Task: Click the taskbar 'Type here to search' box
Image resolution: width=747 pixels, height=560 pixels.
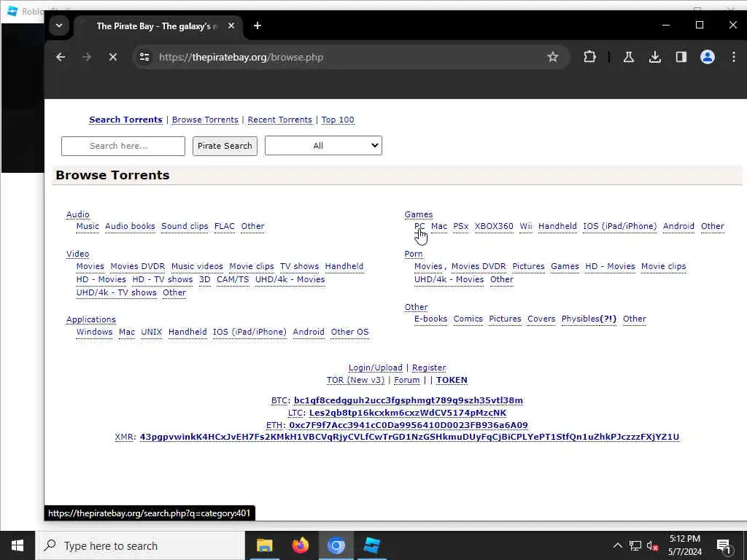Action: click(x=140, y=545)
